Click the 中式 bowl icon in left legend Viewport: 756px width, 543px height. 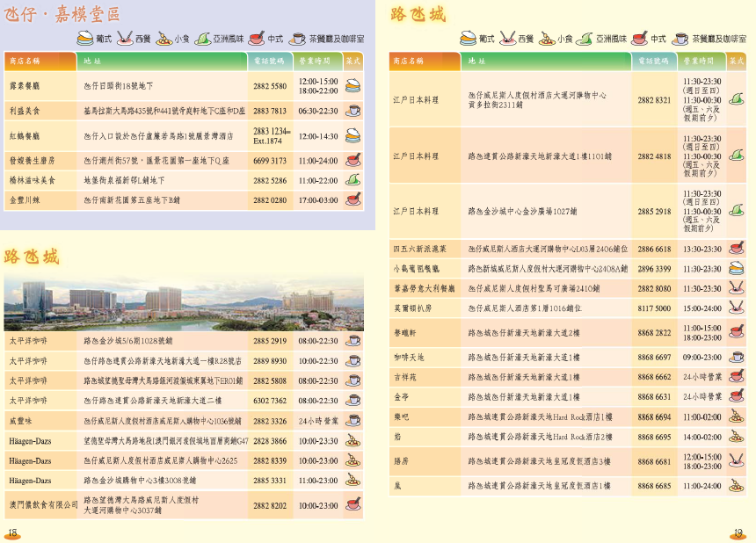click(256, 39)
